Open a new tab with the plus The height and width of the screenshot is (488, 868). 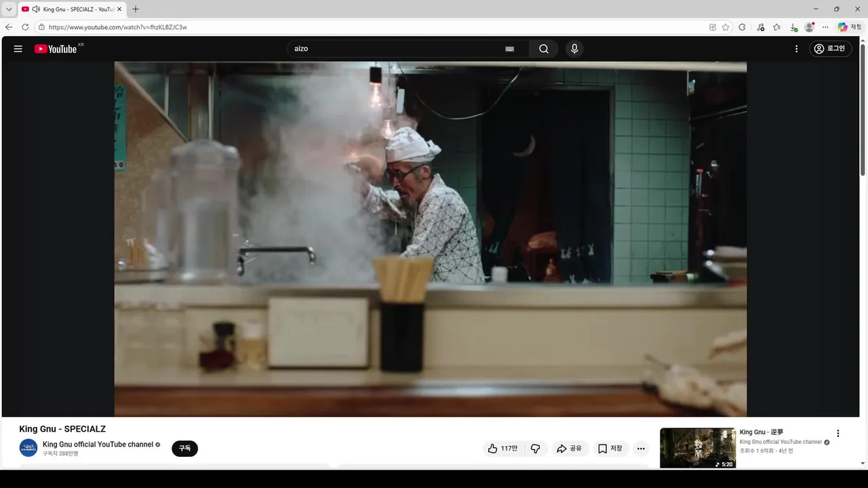click(136, 9)
